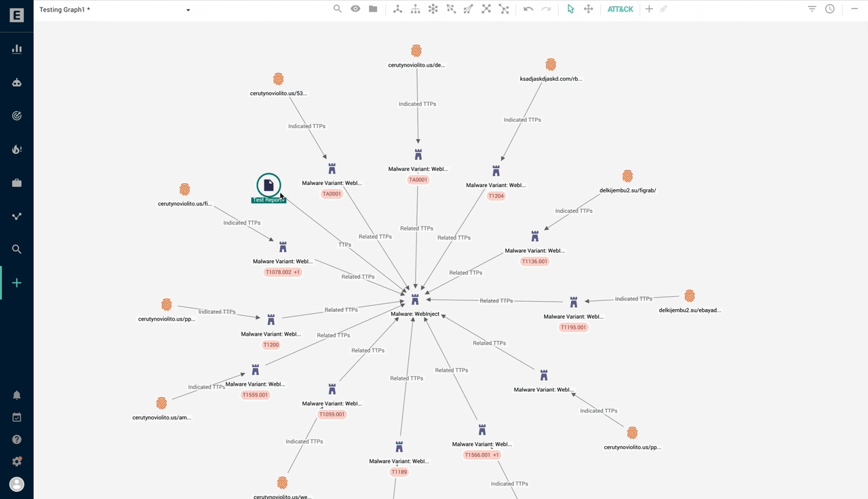Click the T1200 tag badge

tap(271, 345)
